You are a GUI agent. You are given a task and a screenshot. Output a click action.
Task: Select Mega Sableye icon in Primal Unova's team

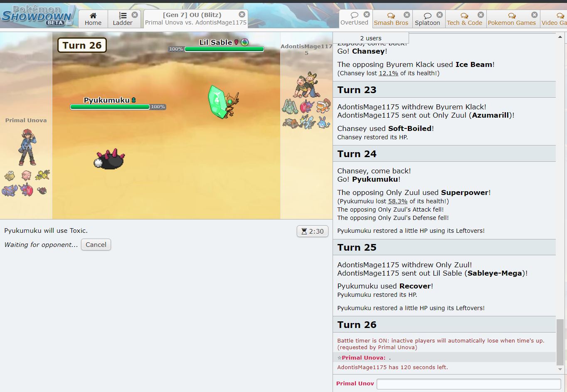pyautogui.click(x=26, y=190)
